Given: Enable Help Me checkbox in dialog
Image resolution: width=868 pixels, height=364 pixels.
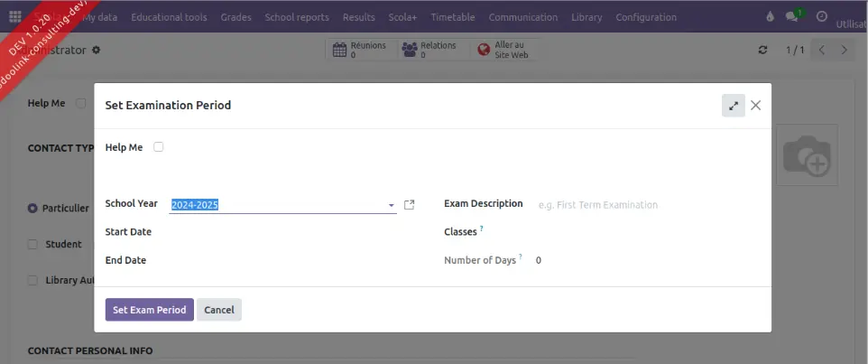Looking at the screenshot, I should pyautogui.click(x=159, y=147).
